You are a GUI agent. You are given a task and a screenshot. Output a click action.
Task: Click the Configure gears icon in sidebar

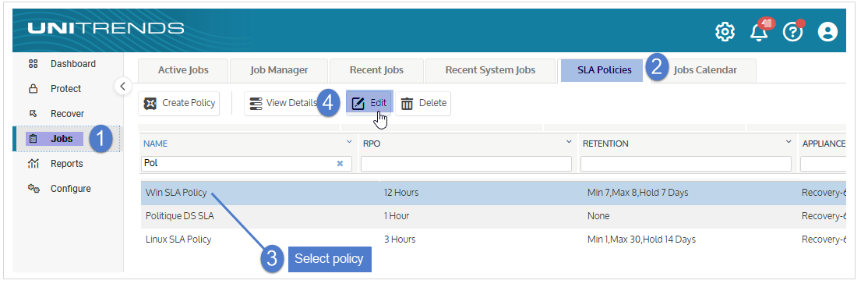click(x=34, y=189)
